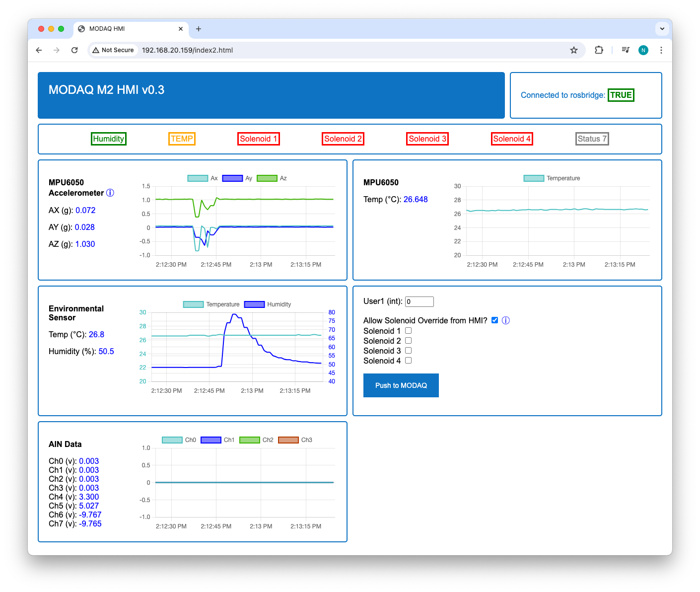Enable the Solenoid 1 checkbox
The height and width of the screenshot is (592, 700).
pos(408,331)
